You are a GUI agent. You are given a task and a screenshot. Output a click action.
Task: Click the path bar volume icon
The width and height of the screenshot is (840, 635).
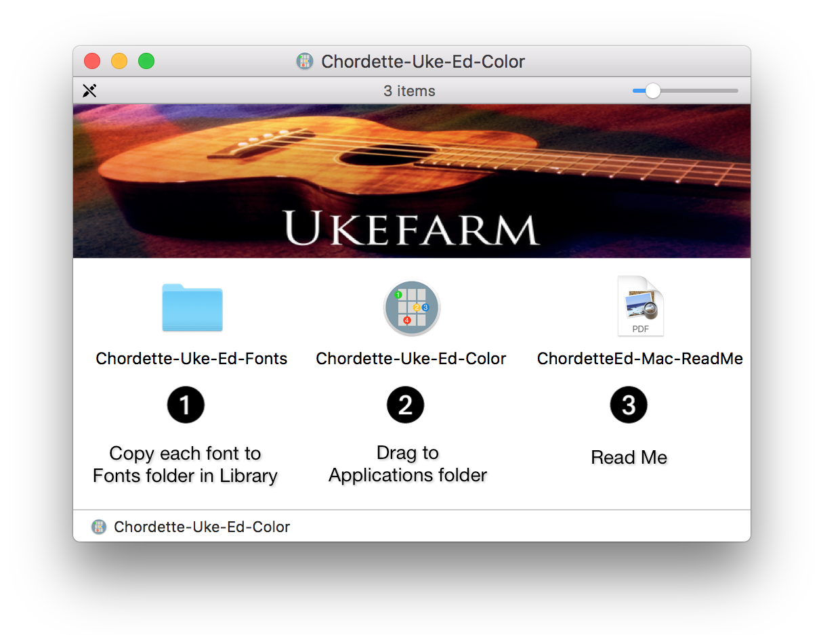click(x=99, y=527)
